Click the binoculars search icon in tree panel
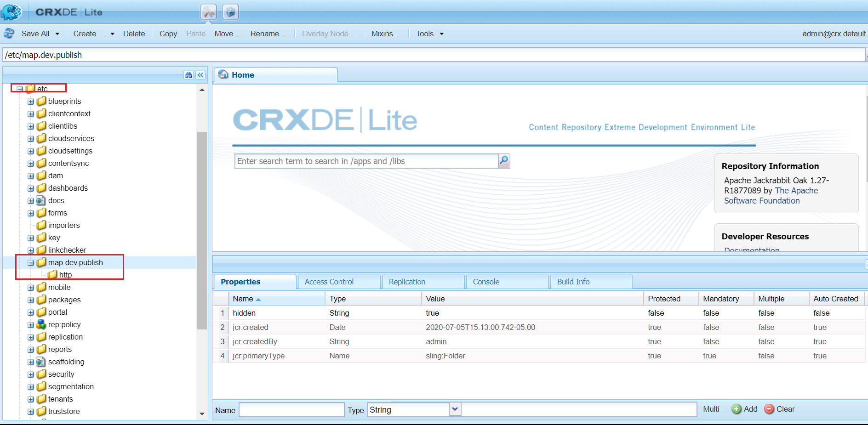Image resolution: width=868 pixels, height=425 pixels. 188,75
